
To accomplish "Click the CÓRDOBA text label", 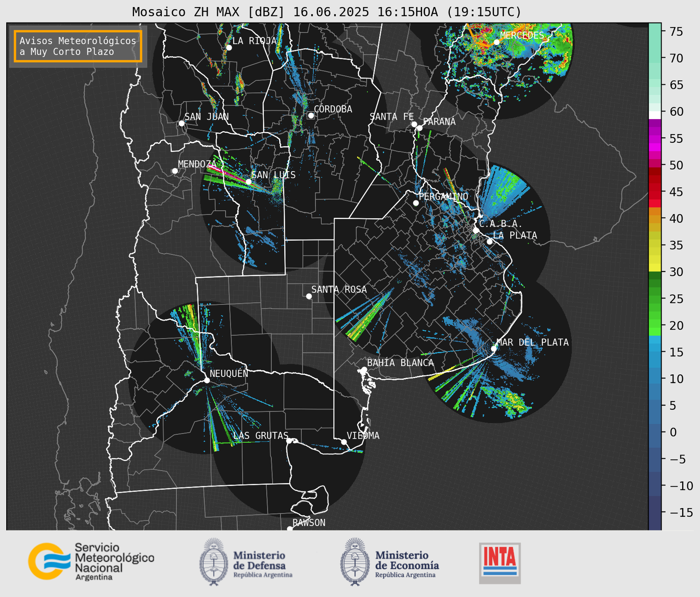I will [x=333, y=109].
